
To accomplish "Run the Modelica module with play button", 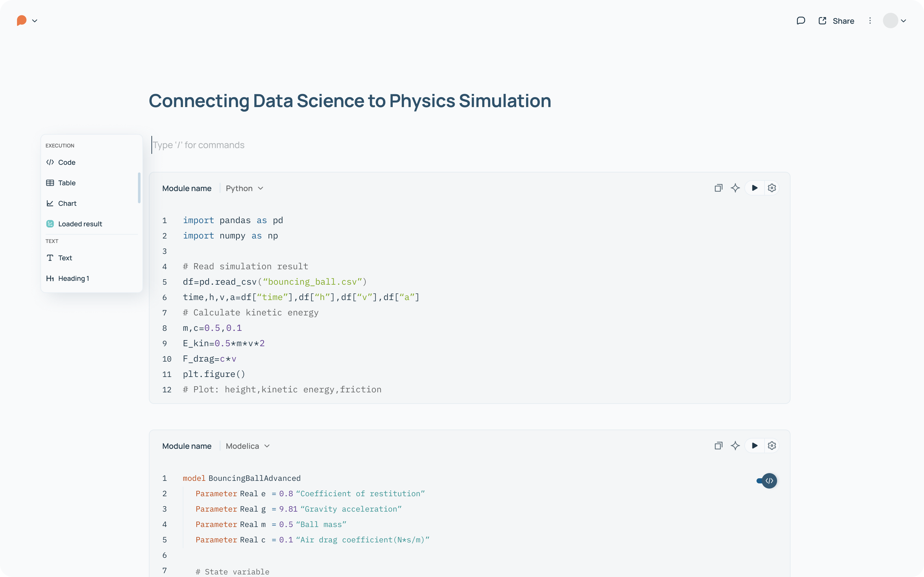I will pyautogui.click(x=755, y=445).
